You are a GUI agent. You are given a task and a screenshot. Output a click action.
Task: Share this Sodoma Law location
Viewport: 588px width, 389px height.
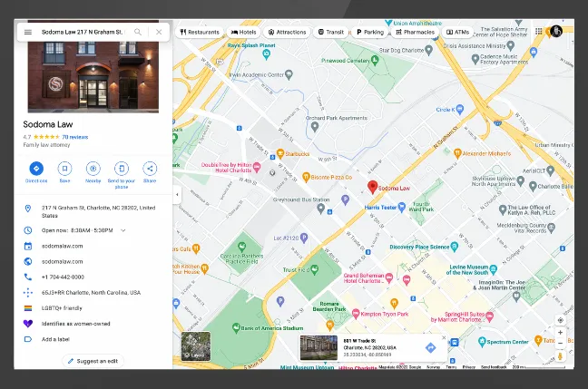150,169
